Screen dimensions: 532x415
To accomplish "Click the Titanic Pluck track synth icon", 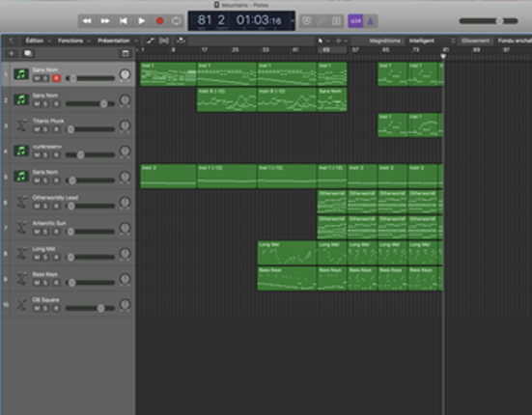I will pos(21,125).
